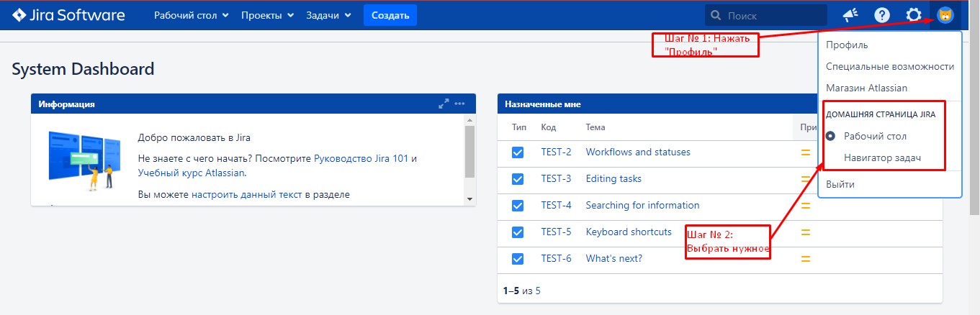Click the Информация gadget scrollbar thumb

pyautogui.click(x=469, y=152)
